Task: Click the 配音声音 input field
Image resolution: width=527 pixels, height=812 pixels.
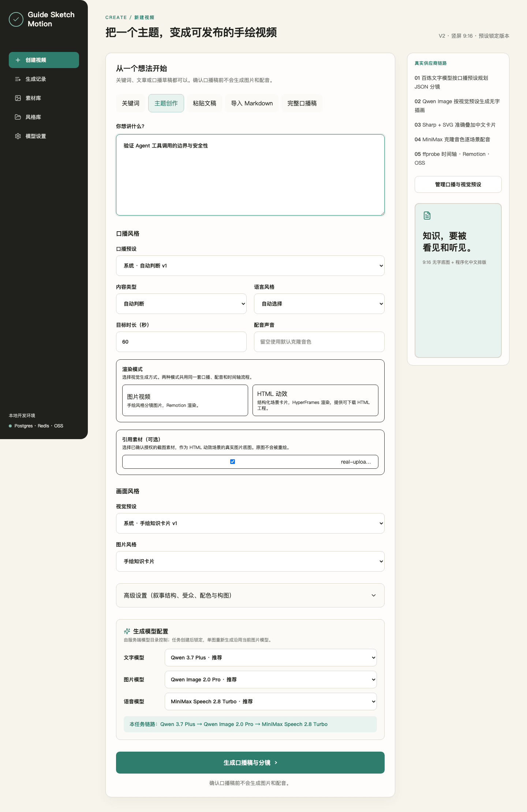Action: pyautogui.click(x=319, y=342)
